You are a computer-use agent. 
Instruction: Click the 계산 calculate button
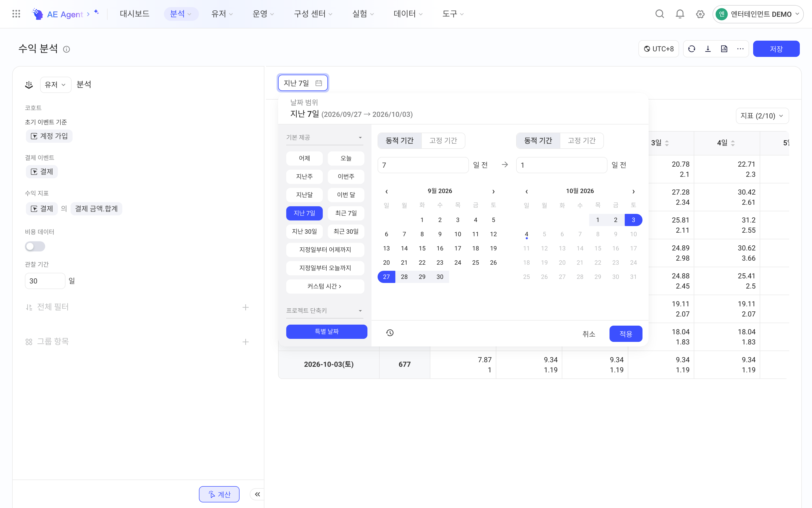[219, 494]
